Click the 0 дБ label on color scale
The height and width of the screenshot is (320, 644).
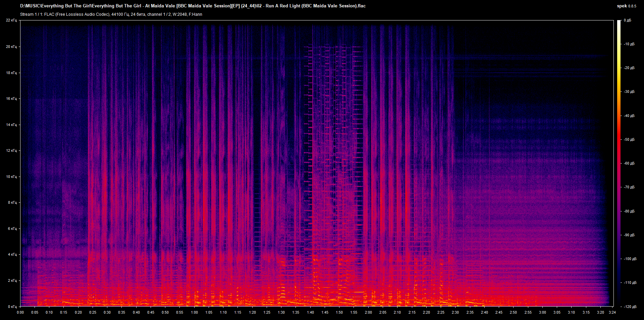[627, 20]
